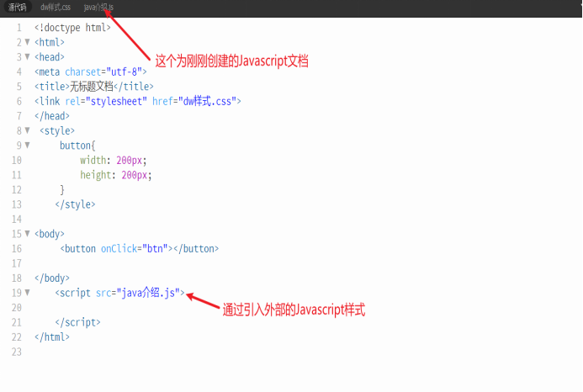The image size is (583, 392).
Task: Click the <link tag name on line 6
Action: tap(47, 101)
